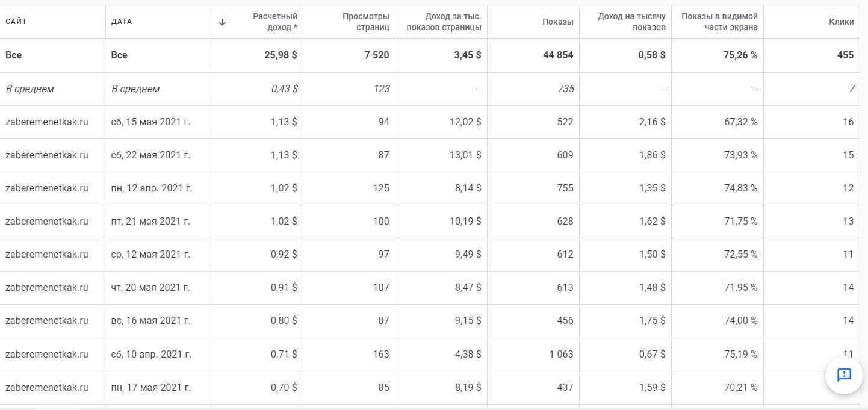
Task: Select the zaberemenetkak.ru row for 15 мая
Action: (x=47, y=122)
